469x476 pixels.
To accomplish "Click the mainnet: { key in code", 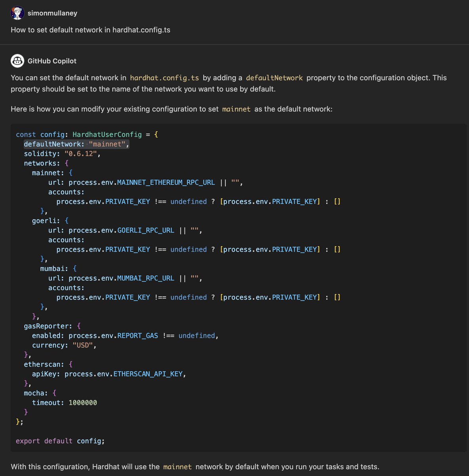I will coord(52,173).
